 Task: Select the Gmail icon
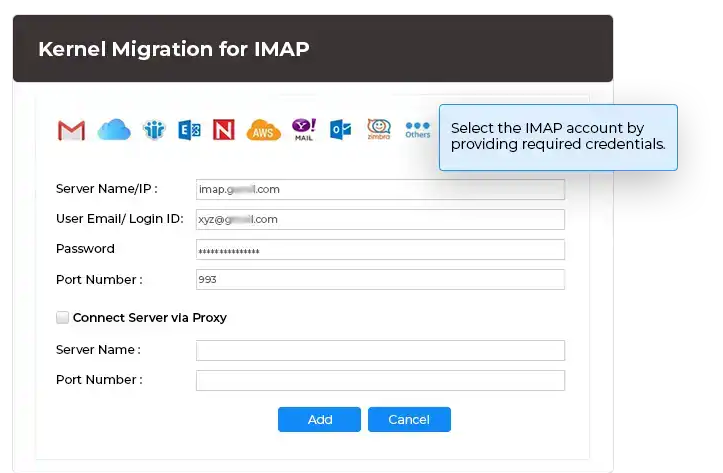[71, 130]
